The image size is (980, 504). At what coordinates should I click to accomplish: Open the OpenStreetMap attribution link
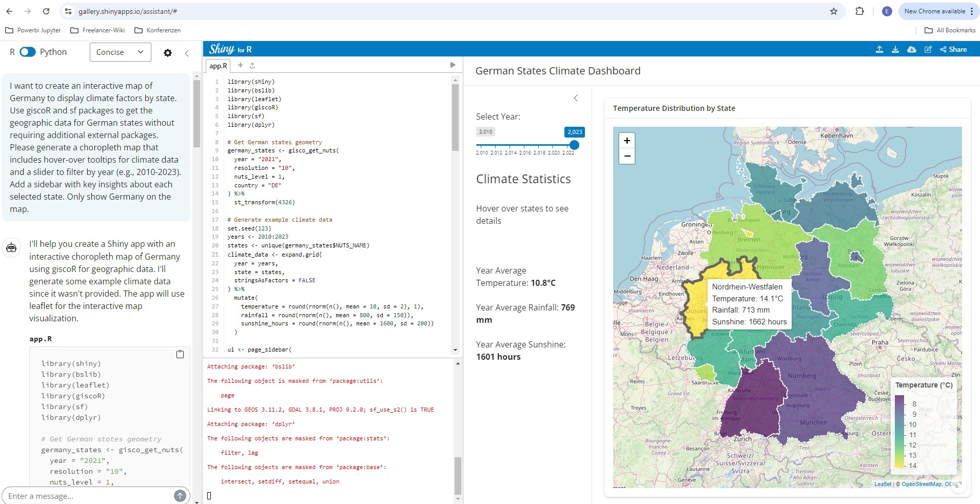pyautogui.click(x=922, y=484)
